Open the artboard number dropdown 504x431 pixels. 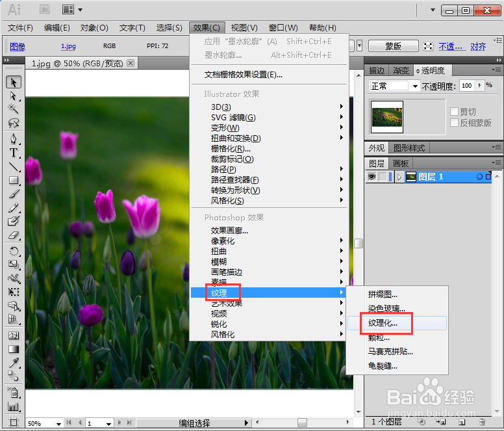pyautogui.click(x=108, y=424)
